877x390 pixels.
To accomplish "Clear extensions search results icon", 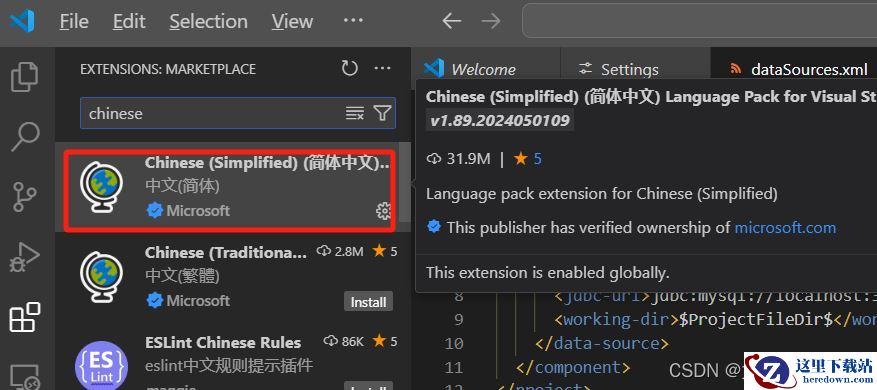I will click(355, 114).
